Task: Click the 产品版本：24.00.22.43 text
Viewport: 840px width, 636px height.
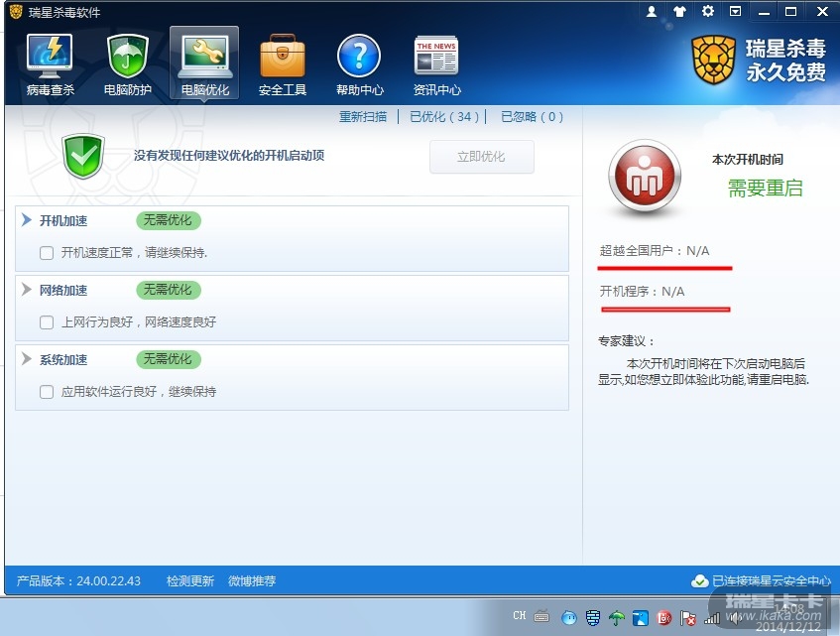Action: [78, 580]
